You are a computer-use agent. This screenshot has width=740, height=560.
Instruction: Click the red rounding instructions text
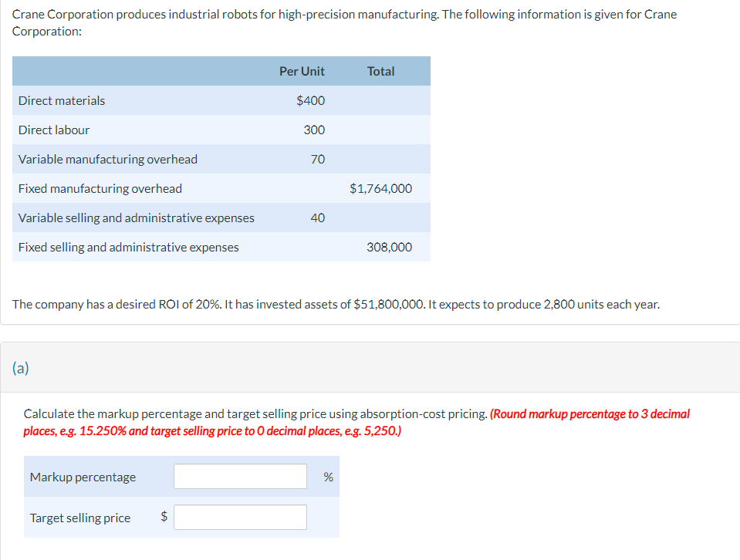pos(356,422)
